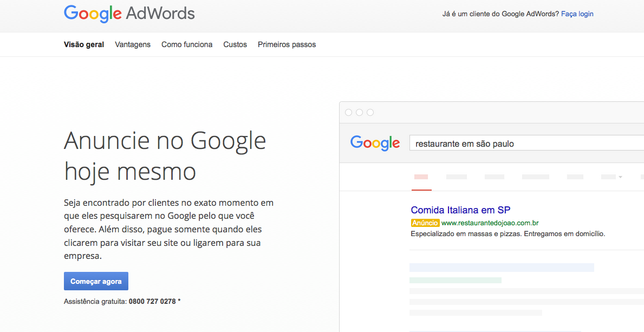The width and height of the screenshot is (644, 332).
Task: Click the Google AdWords logo
Action: (129, 14)
